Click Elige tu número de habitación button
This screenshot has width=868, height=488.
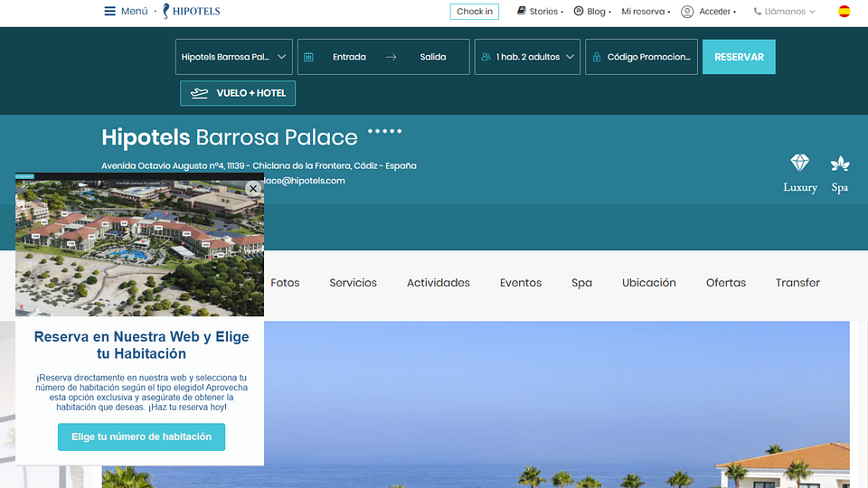pyautogui.click(x=141, y=436)
